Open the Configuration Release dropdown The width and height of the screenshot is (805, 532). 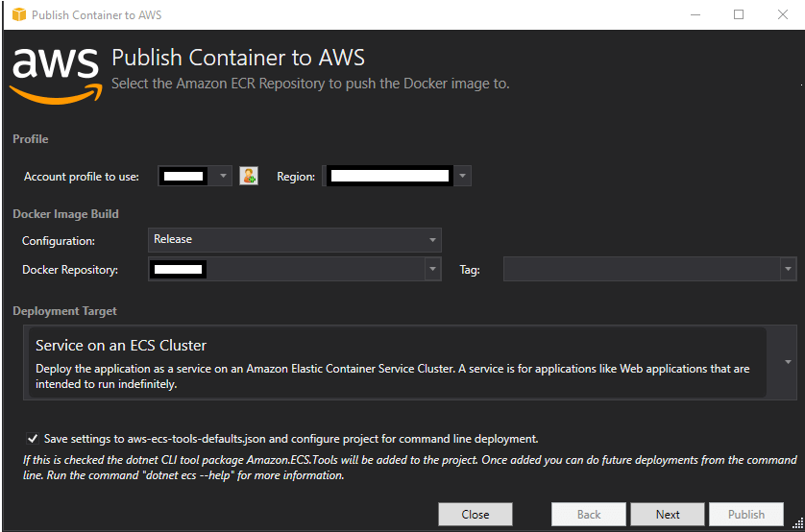tap(295, 239)
